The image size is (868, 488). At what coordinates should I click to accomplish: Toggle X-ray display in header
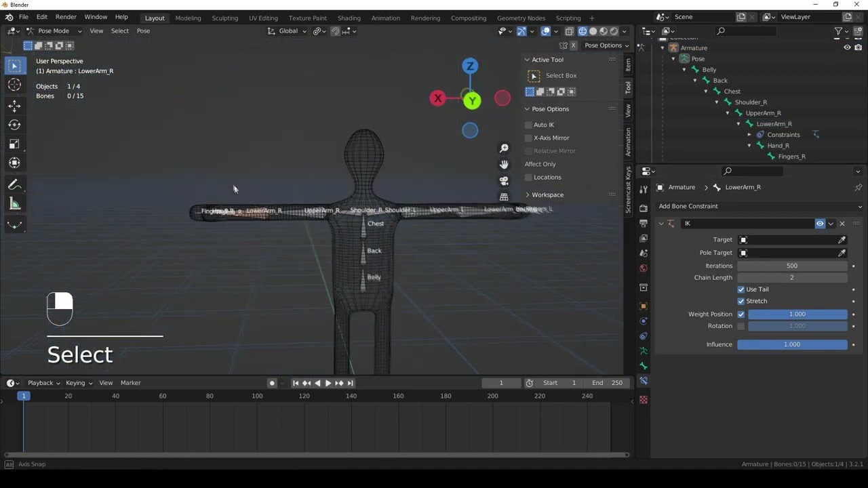point(569,31)
